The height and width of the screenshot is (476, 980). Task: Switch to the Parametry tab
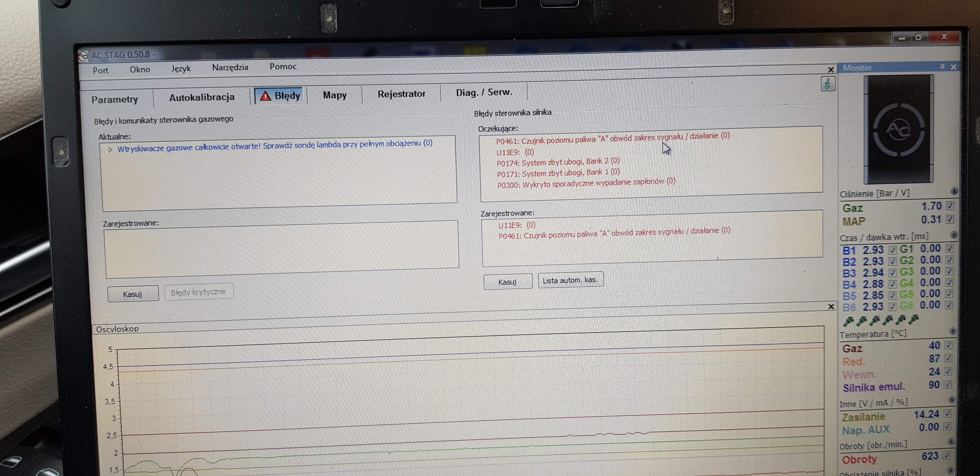114,100
